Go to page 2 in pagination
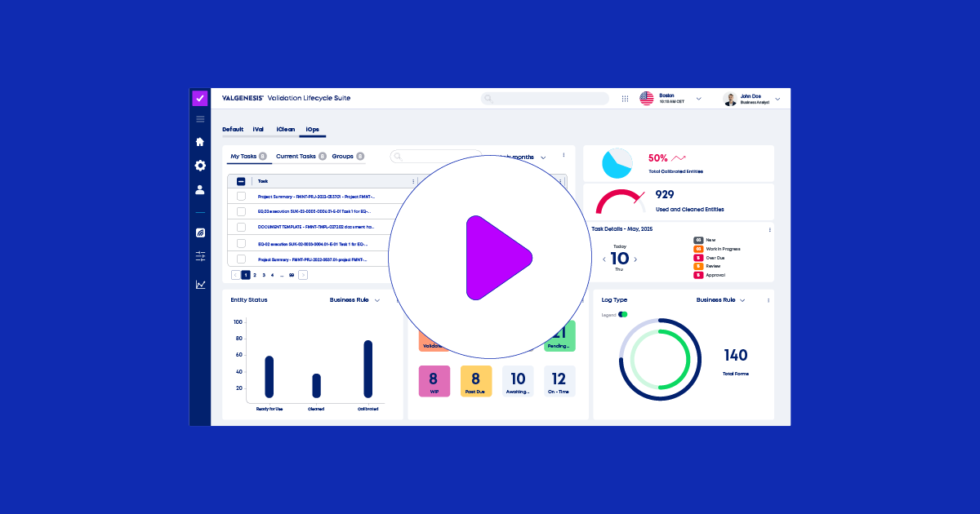This screenshot has width=980, height=514. 255,275
